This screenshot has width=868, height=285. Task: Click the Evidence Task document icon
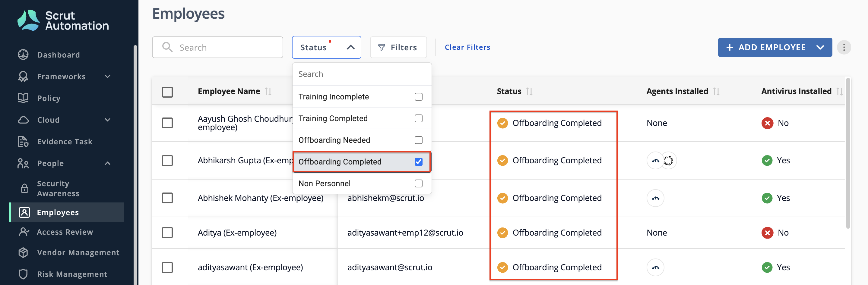point(23,141)
